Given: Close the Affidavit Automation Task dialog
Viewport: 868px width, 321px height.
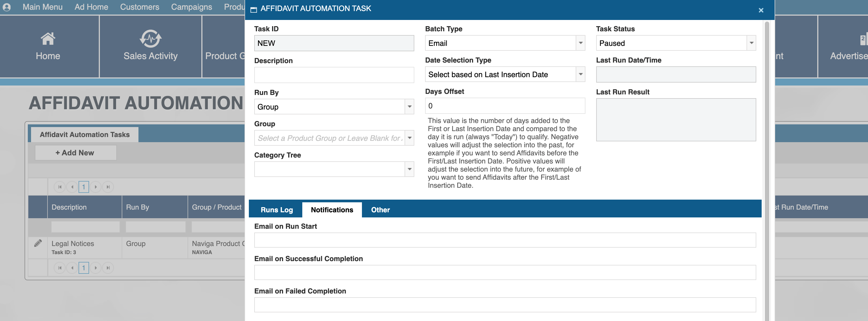Looking at the screenshot, I should click(761, 10).
